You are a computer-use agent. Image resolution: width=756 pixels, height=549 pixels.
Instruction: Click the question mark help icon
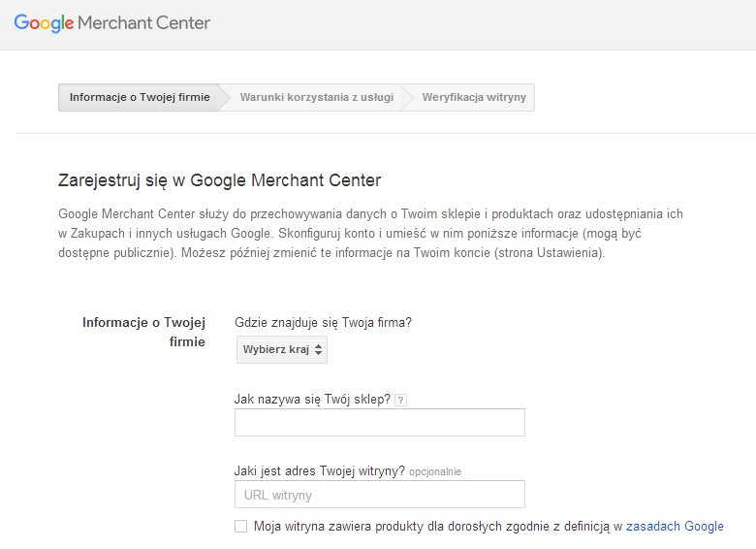click(400, 400)
